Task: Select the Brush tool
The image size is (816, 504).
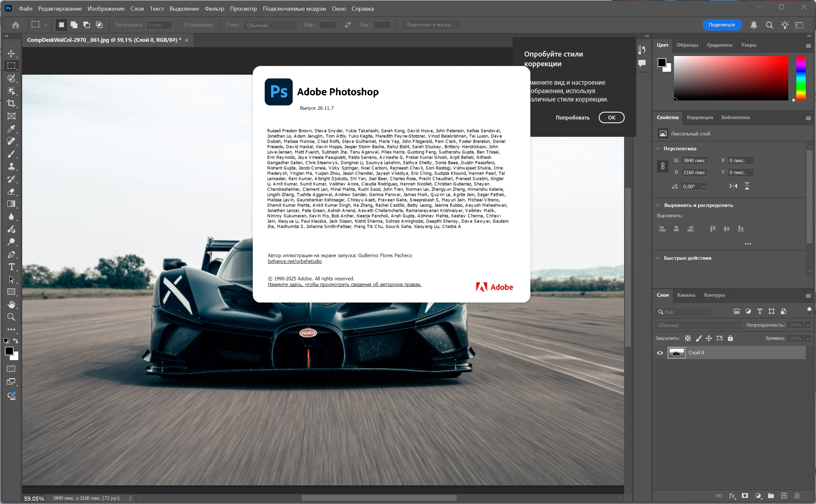Action: [11, 154]
